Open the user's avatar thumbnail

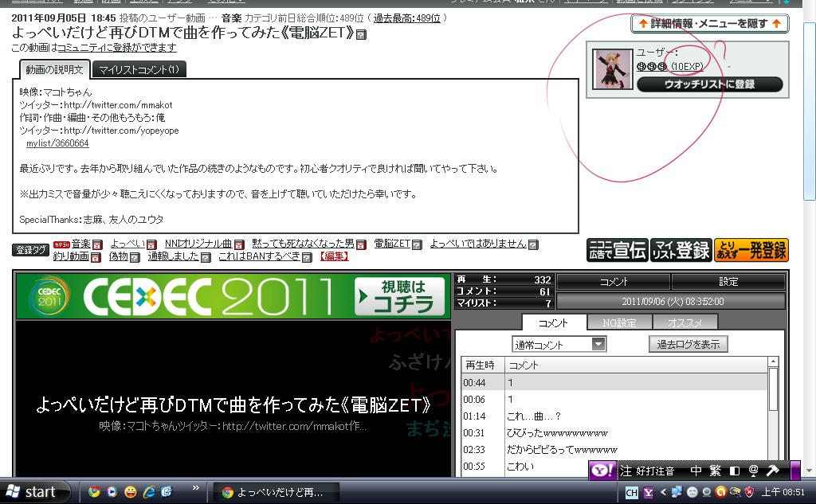[x=613, y=68]
